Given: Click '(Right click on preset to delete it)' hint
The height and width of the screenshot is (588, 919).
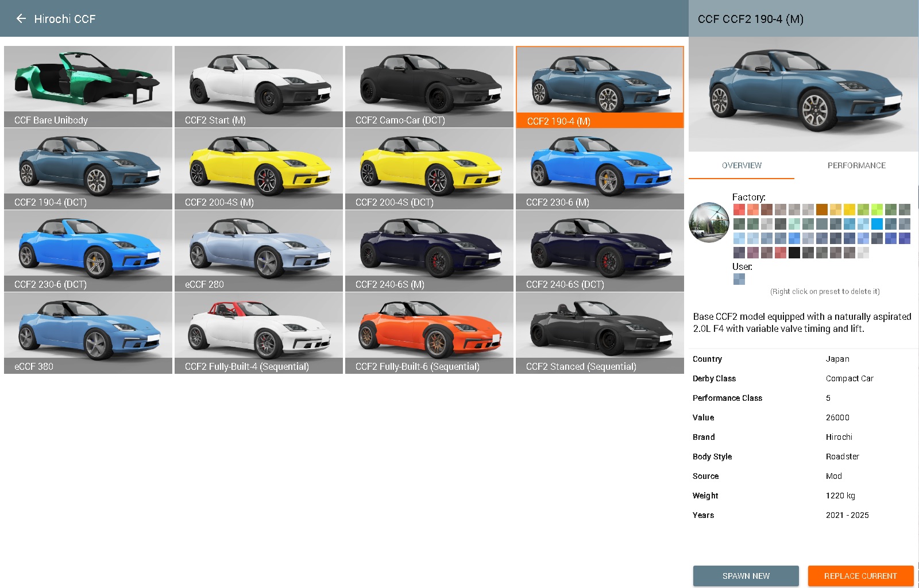Looking at the screenshot, I should [825, 292].
